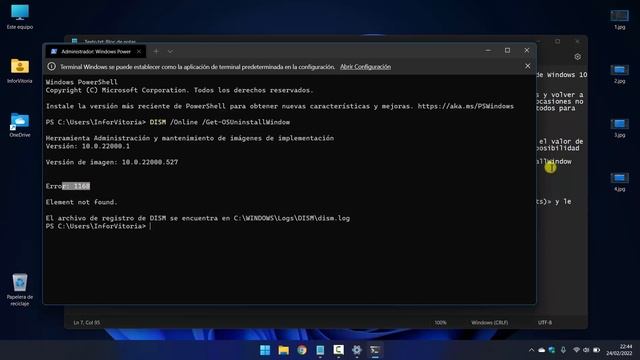Screen dimensions: 640x360
Task: Open the Camtasia taskbar icon
Action: (338, 350)
